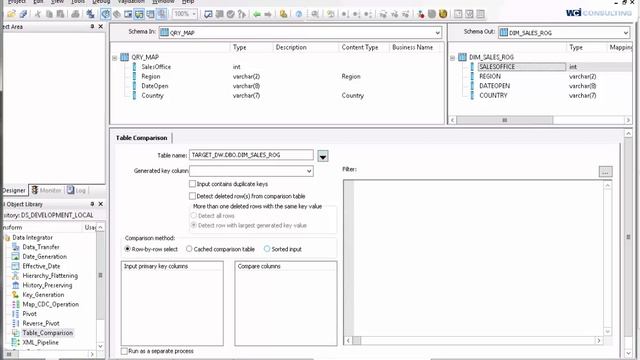This screenshot has width=640, height=360.
Task: Select the XML_Pipeline transform
Action: (40, 342)
